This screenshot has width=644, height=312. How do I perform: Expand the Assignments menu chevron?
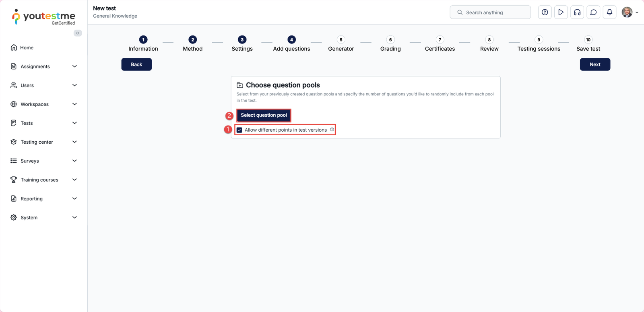pyautogui.click(x=74, y=66)
